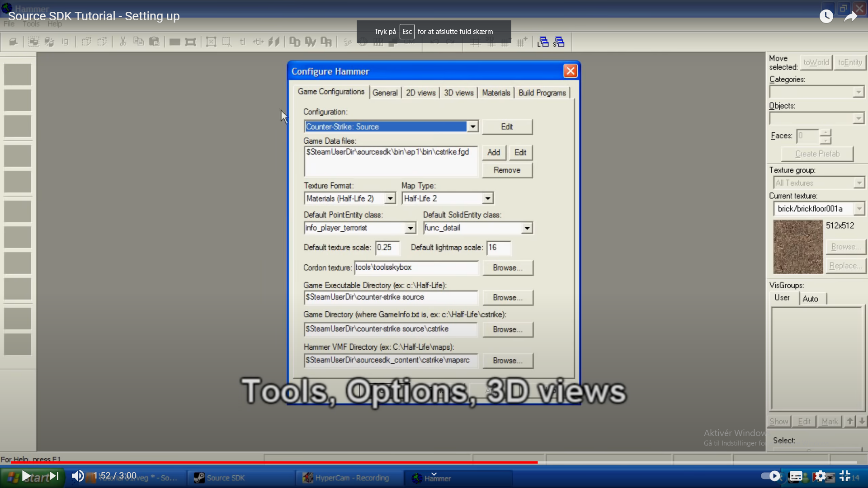Click the Default lightmap scale field

tap(498, 248)
